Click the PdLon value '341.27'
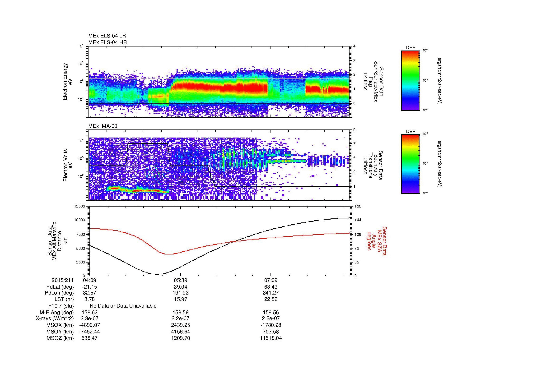Viewport: 555px width, 392px height. (271, 293)
